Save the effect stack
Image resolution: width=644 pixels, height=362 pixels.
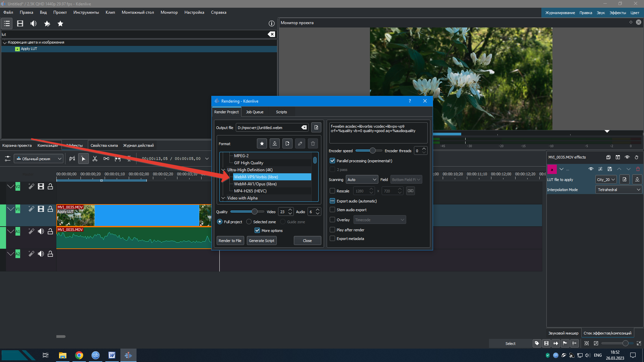608,157
